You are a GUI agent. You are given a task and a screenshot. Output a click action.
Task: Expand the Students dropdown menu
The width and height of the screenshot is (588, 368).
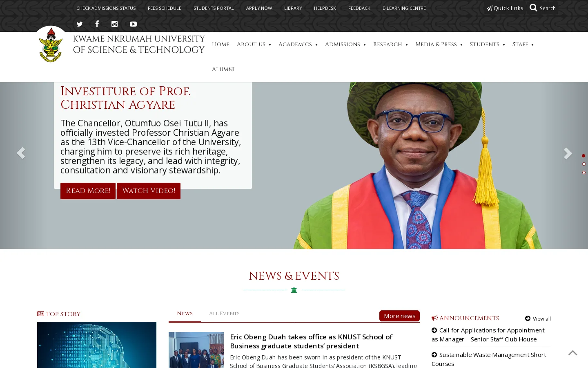point(488,45)
